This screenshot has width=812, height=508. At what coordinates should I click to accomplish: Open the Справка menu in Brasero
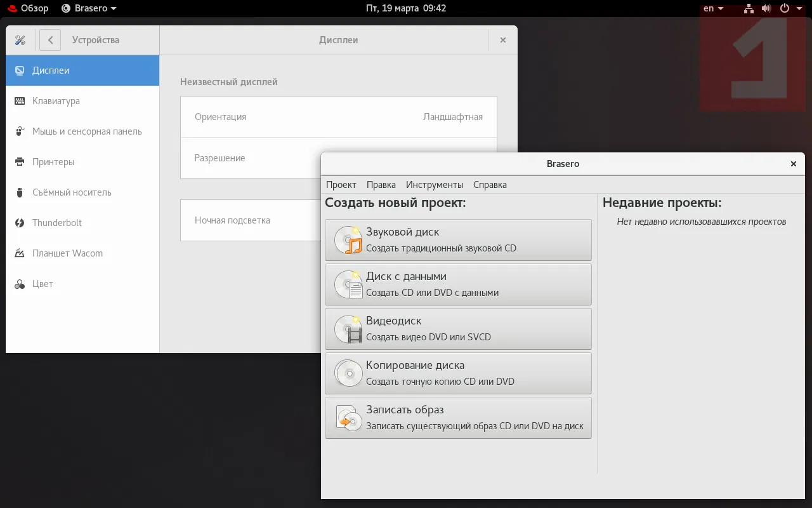[x=490, y=185]
